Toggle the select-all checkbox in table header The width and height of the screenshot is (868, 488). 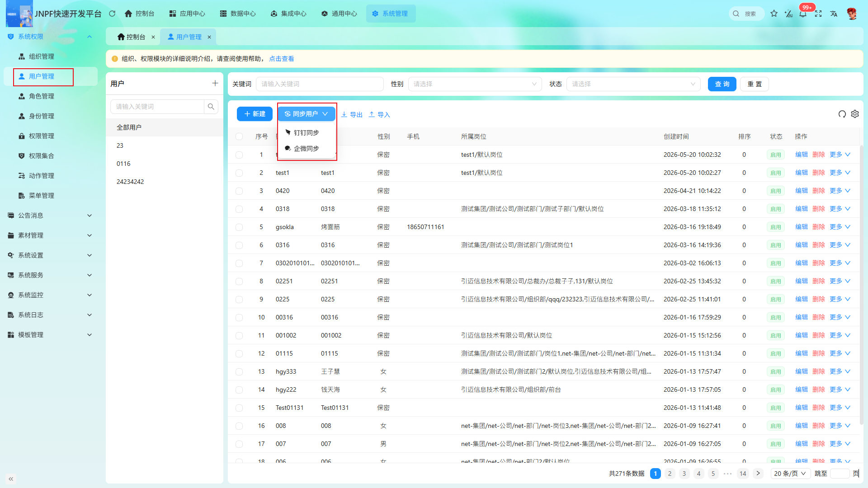239,136
